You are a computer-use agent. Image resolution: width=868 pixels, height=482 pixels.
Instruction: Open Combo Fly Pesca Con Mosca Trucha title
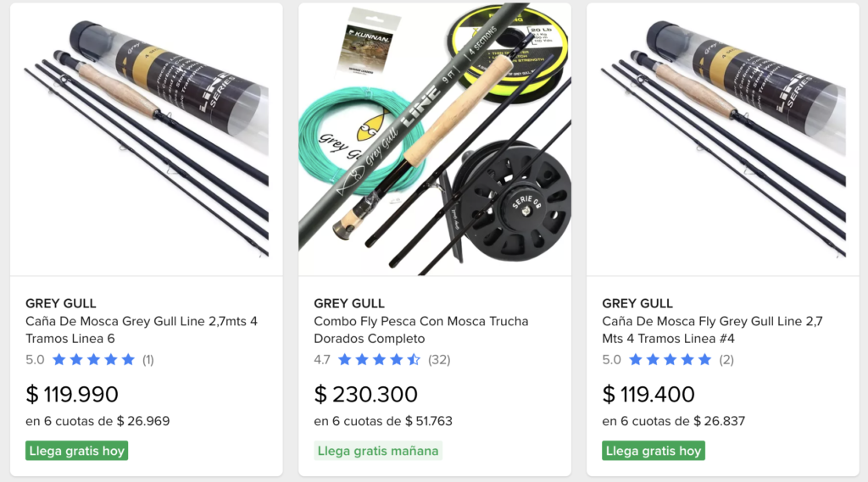[x=420, y=330]
